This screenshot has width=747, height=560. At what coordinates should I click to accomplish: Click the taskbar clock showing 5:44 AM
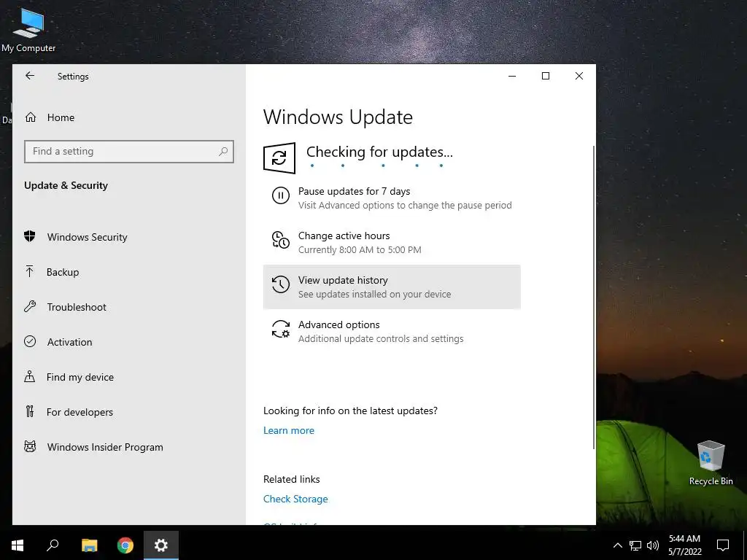point(684,545)
